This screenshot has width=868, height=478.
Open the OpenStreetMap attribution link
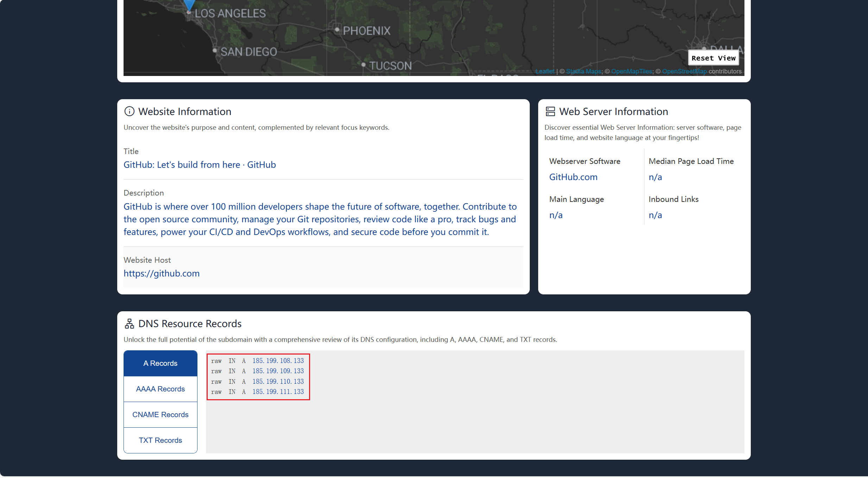(x=684, y=71)
